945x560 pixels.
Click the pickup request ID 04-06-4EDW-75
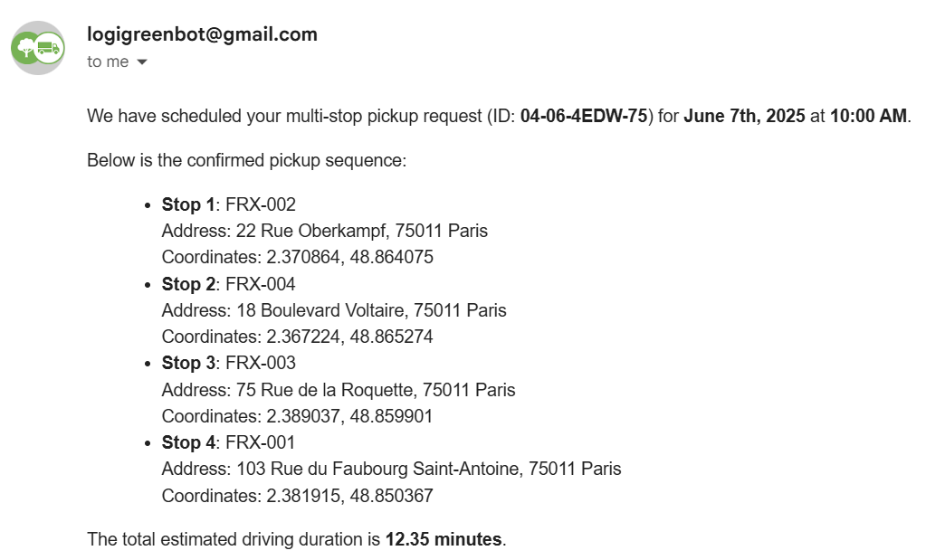tap(584, 116)
